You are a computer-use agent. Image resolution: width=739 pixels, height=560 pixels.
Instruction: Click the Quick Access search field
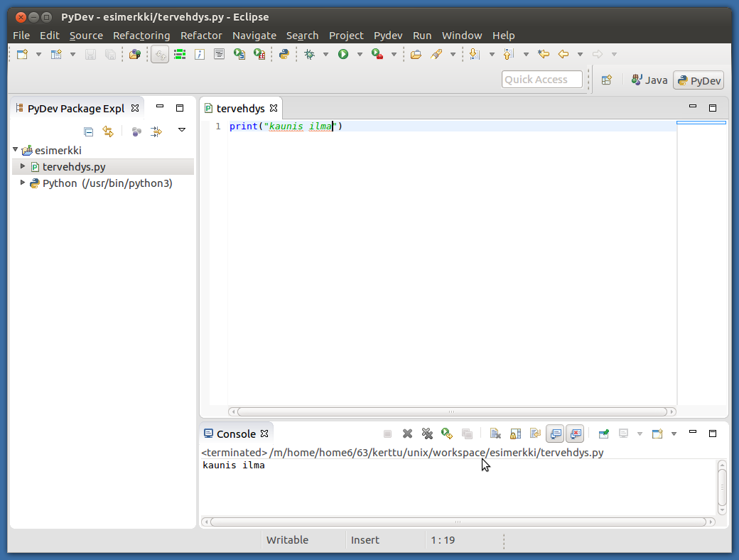coord(541,80)
